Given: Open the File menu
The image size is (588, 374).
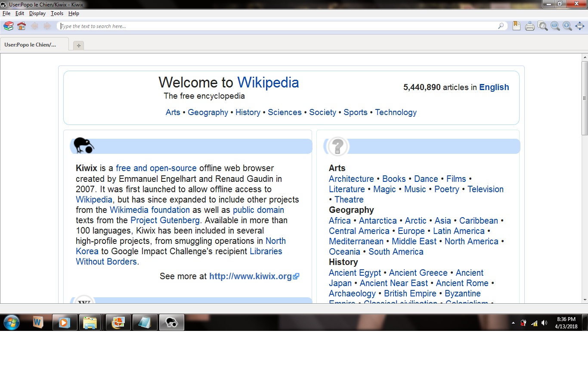Looking at the screenshot, I should pos(6,13).
